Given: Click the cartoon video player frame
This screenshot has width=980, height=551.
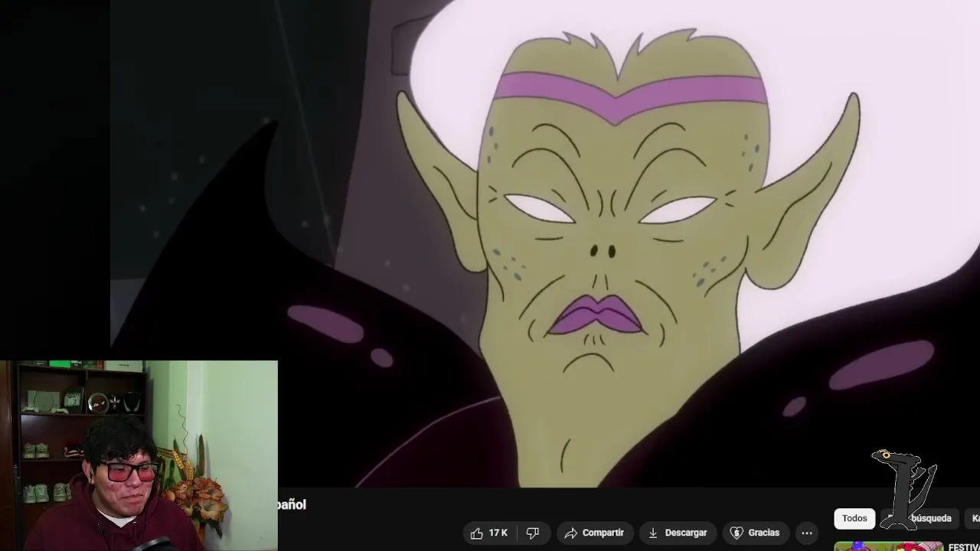Looking at the screenshot, I should (545, 243).
